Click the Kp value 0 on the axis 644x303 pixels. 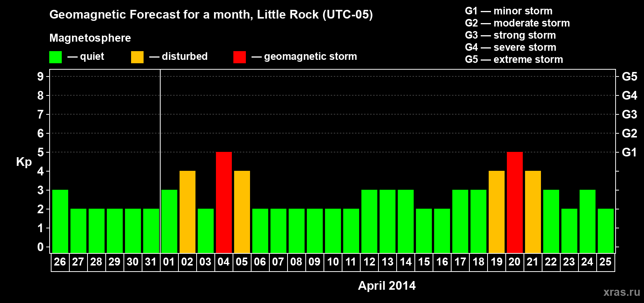41,247
